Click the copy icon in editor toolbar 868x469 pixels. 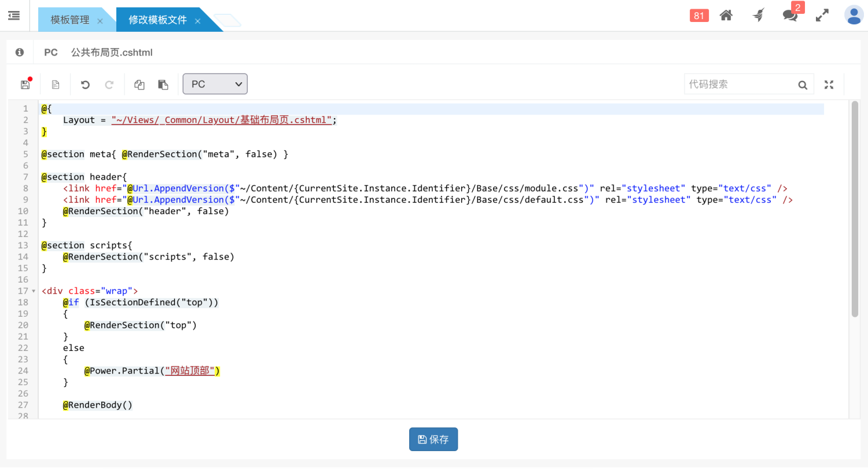[x=139, y=85]
